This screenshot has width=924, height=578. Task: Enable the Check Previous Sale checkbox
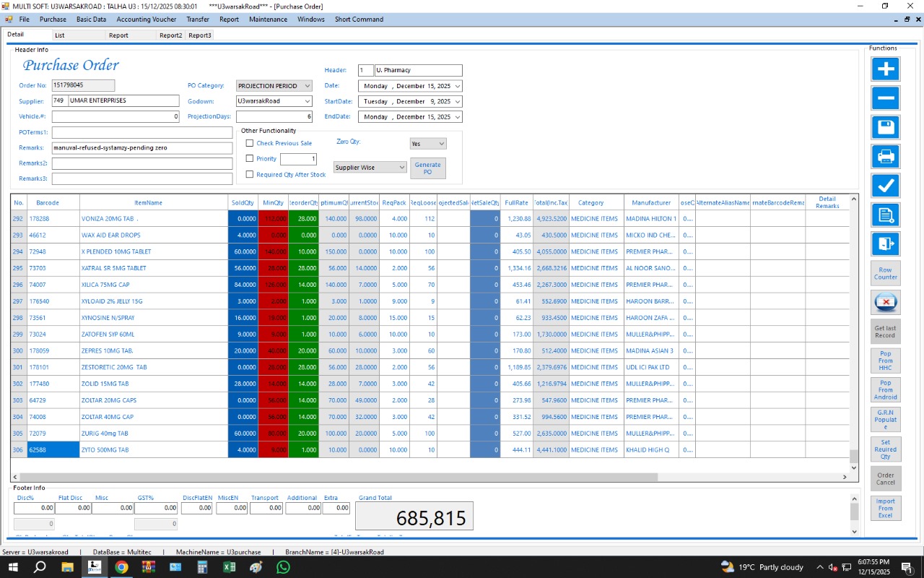click(x=250, y=143)
